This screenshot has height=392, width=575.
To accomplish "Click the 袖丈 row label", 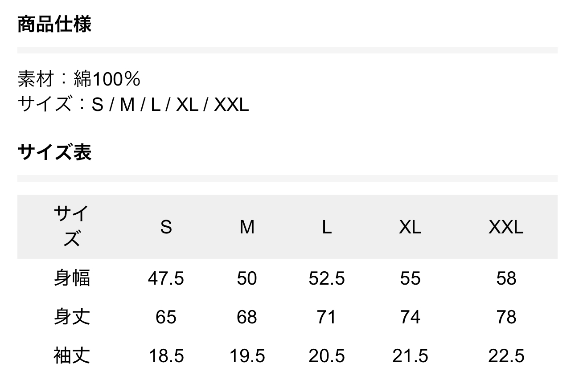I will pos(72,355).
